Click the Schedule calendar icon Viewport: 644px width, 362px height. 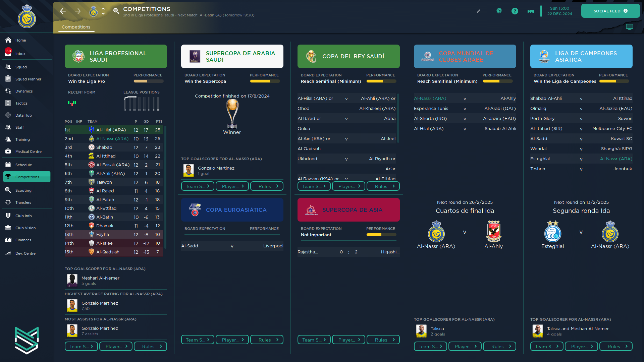[x=8, y=165]
